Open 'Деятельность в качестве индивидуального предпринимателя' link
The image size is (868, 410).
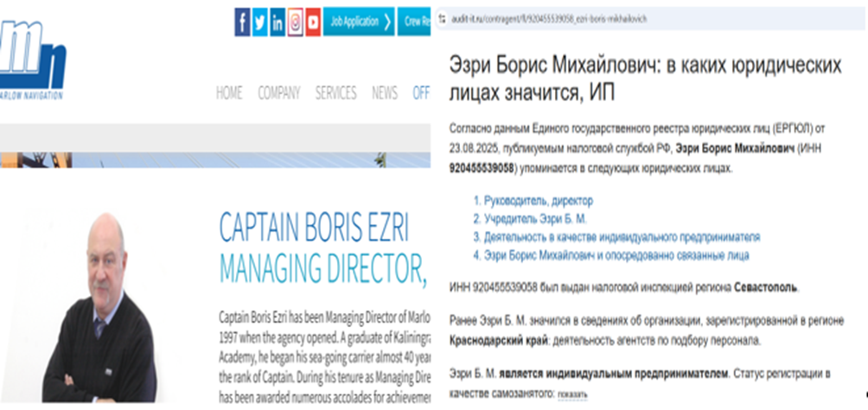click(x=622, y=237)
